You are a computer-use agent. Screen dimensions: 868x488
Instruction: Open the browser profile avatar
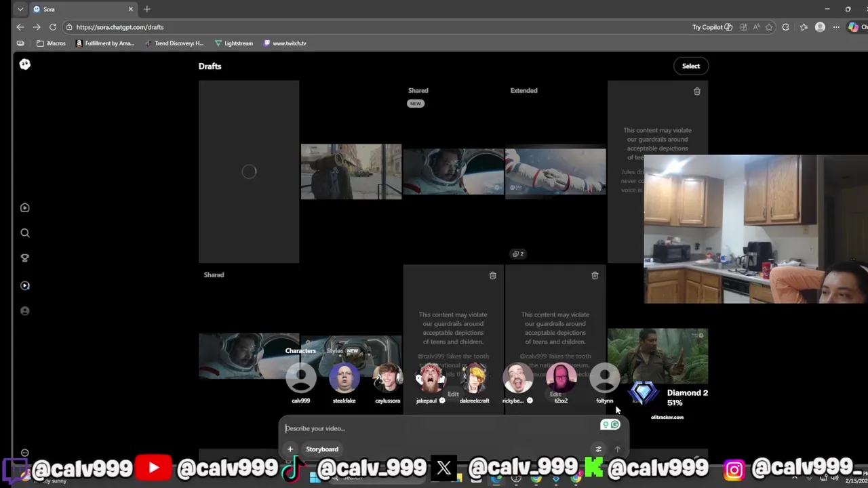[820, 27]
